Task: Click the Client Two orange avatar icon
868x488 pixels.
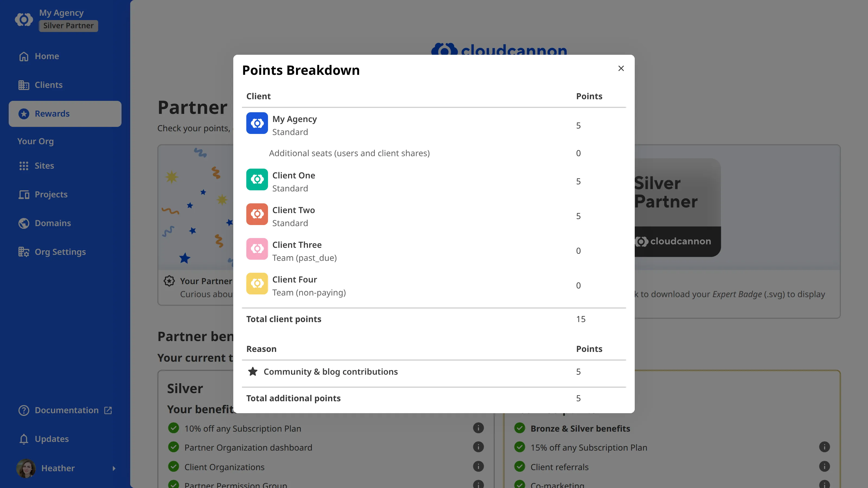Action: 257,214
